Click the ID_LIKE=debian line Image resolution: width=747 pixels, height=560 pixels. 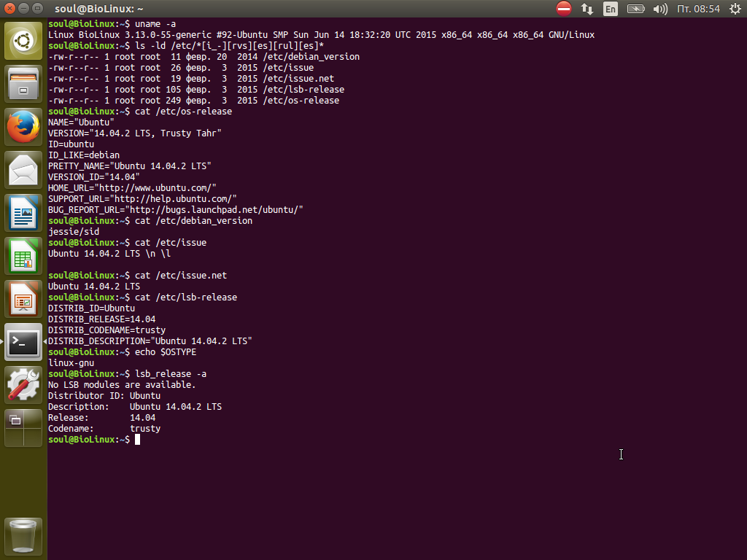[84, 155]
